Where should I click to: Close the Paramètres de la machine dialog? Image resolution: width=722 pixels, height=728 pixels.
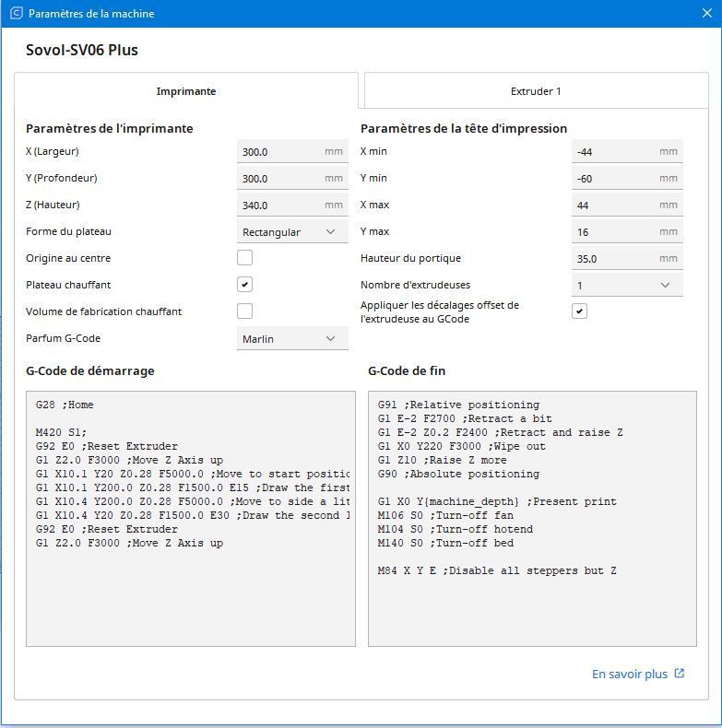click(x=706, y=13)
